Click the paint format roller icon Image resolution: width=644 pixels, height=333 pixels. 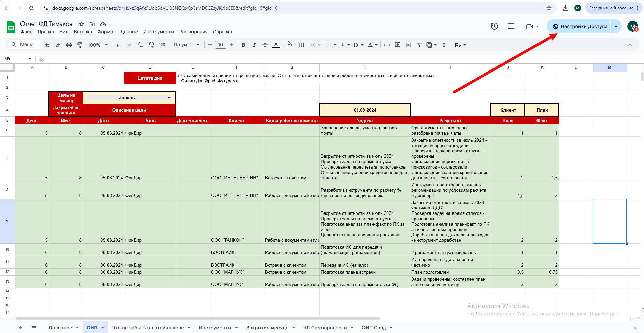80,45
